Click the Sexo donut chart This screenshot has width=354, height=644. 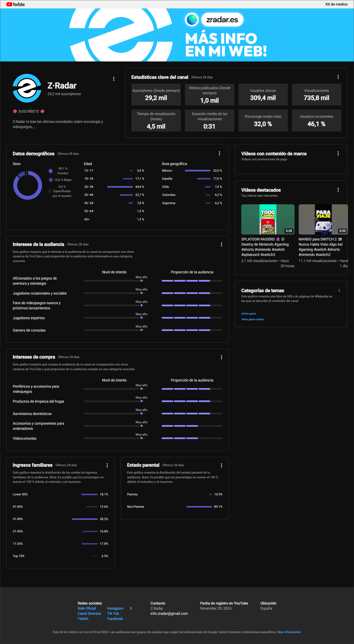(28, 185)
